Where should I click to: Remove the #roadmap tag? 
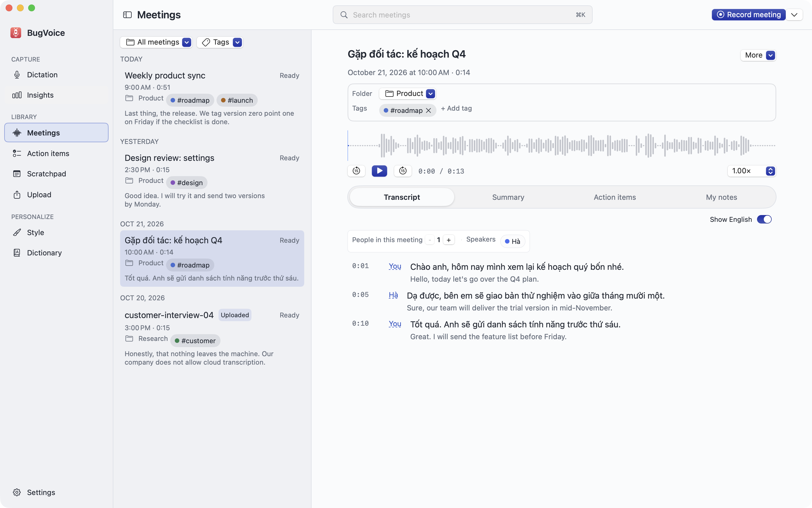[429, 111]
